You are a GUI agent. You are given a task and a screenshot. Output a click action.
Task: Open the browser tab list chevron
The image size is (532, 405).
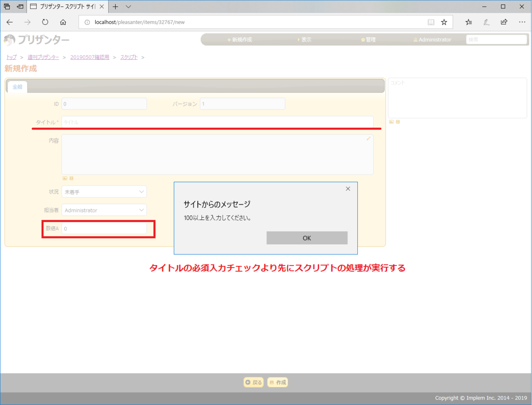click(x=129, y=7)
